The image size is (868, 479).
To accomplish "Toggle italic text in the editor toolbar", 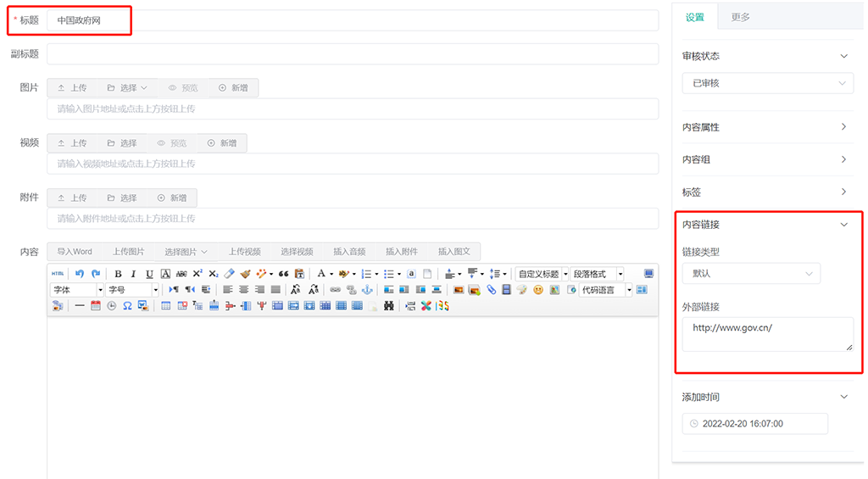I will [x=133, y=274].
